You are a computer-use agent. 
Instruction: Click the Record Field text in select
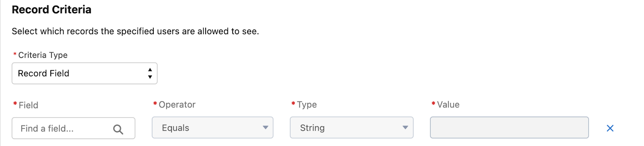pyautogui.click(x=43, y=73)
